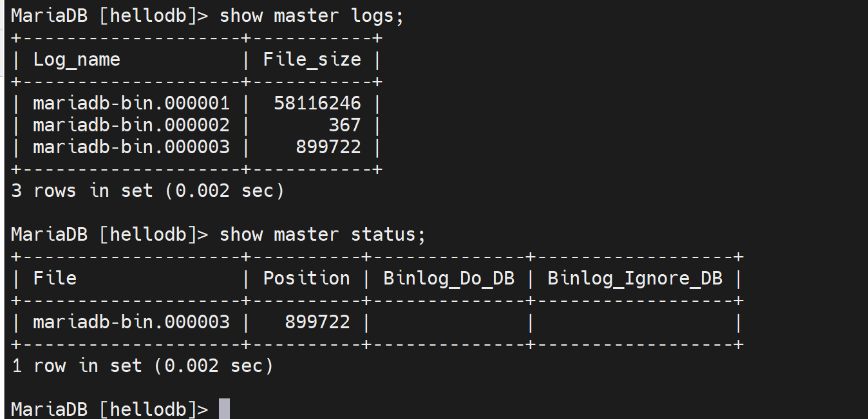Viewport: 868px width, 419px height.
Task: Click mariadb-bin.000003 in the master logs table
Action: pos(131,147)
